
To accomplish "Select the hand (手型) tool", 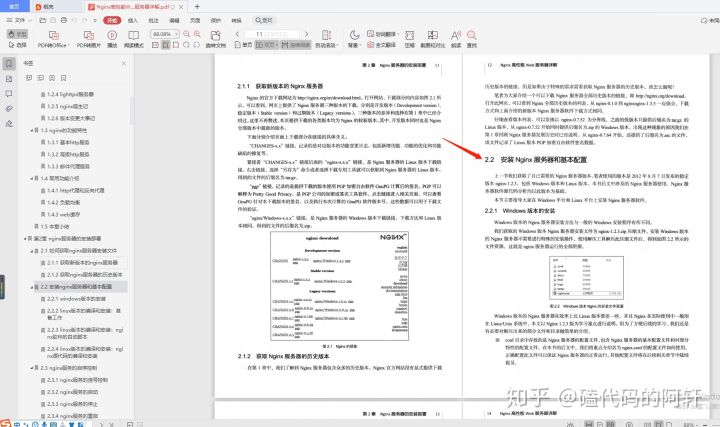I will pyautogui.click(x=17, y=34).
